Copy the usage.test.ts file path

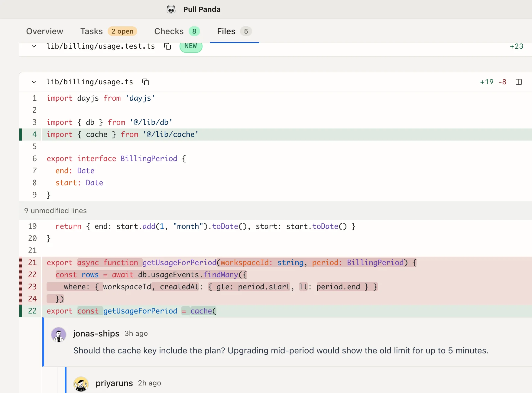coord(167,46)
